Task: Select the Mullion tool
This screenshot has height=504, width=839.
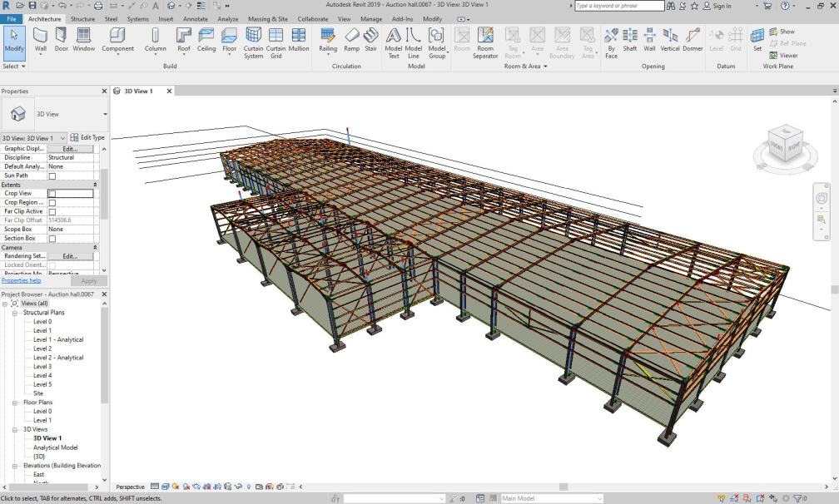Action: [x=299, y=40]
